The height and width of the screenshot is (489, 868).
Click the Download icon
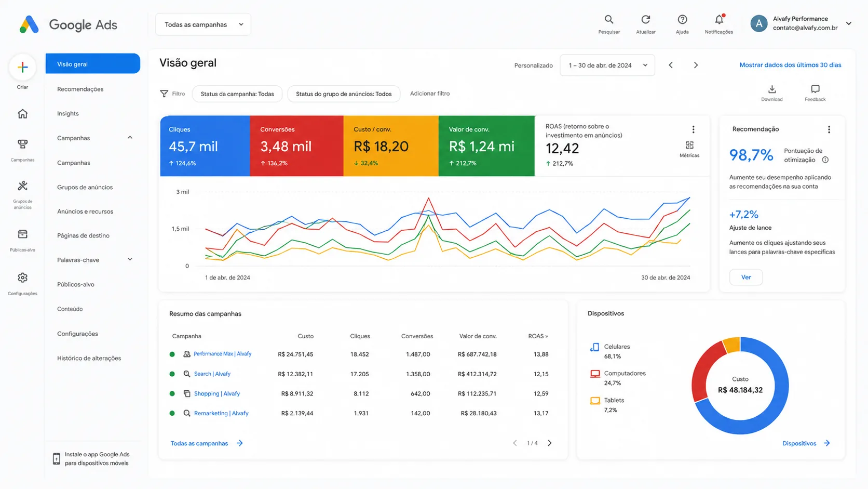pyautogui.click(x=772, y=89)
